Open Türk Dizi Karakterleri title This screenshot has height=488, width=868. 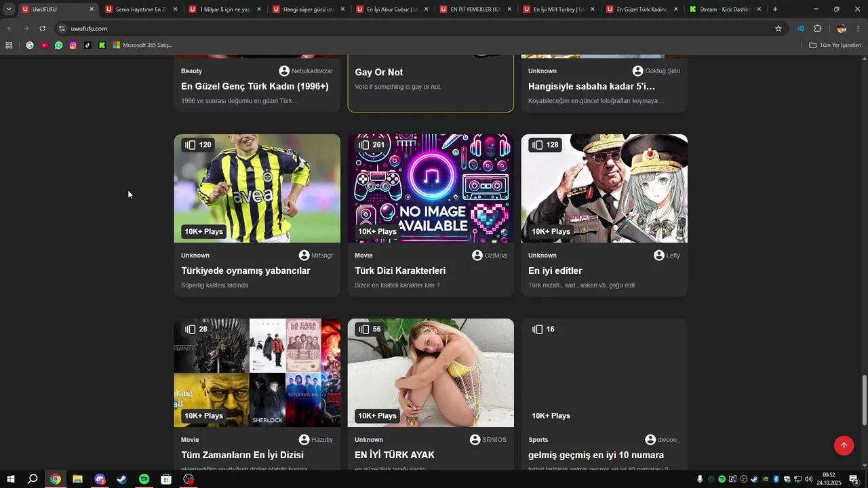[x=400, y=270]
